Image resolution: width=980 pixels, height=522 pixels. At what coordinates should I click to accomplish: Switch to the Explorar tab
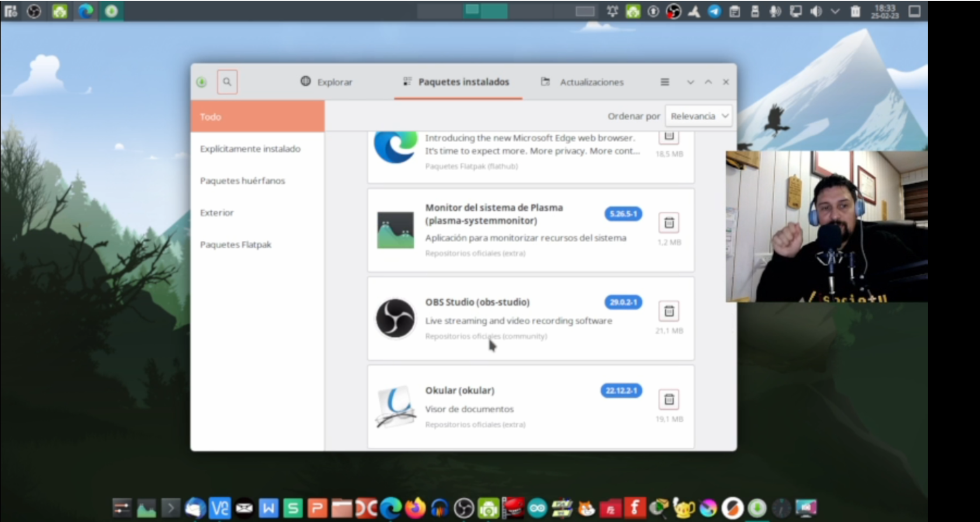click(326, 82)
